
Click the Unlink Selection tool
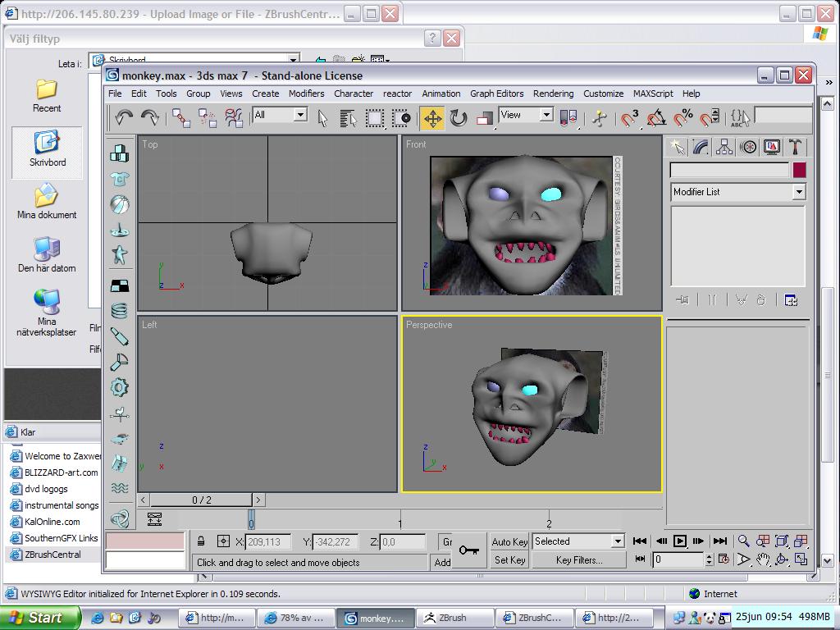click(208, 118)
